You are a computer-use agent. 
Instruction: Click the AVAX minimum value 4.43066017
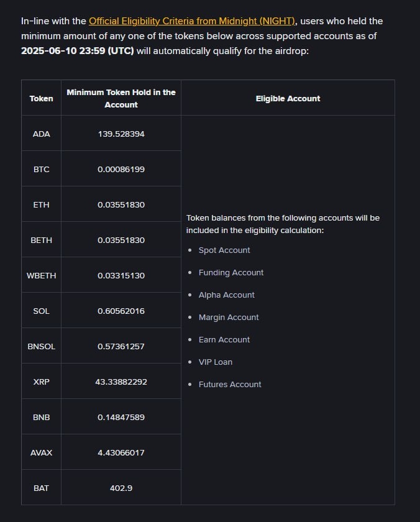point(121,452)
